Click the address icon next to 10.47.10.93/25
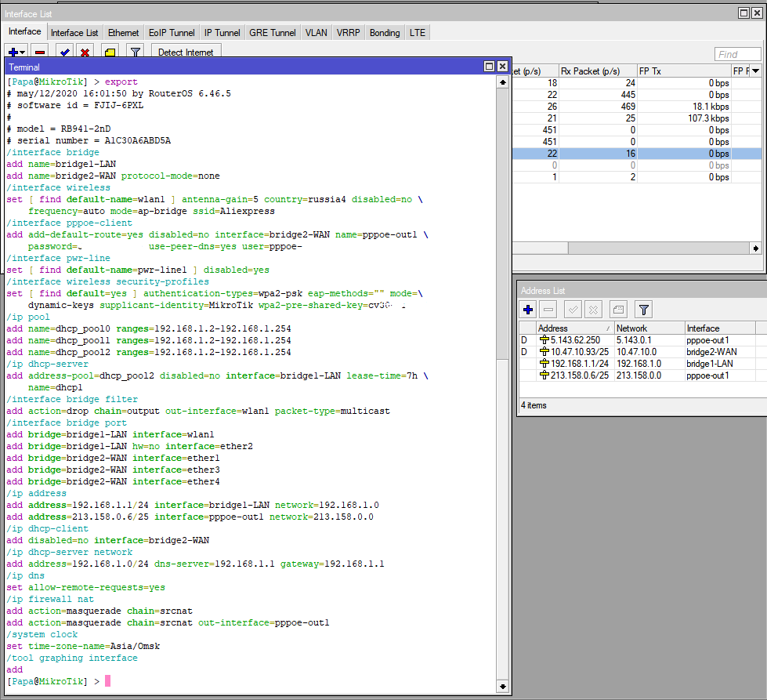Viewport: 767px width, 700px height. click(x=544, y=352)
